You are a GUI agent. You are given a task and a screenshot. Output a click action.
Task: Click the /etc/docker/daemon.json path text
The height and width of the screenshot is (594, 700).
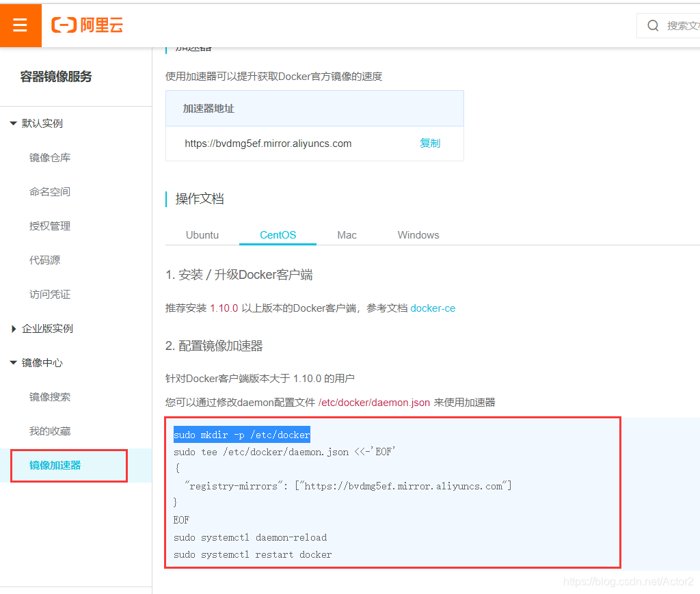click(374, 403)
